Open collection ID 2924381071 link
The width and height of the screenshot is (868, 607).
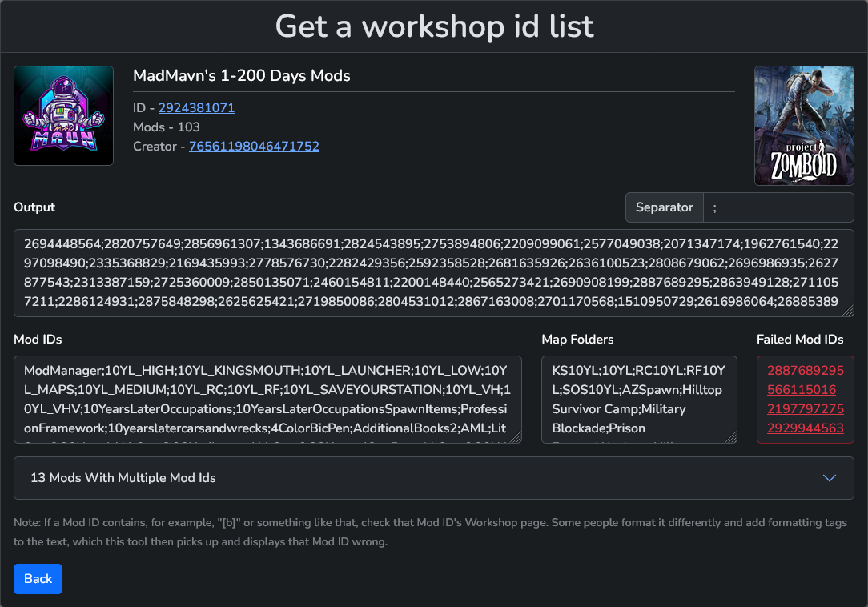tap(196, 107)
